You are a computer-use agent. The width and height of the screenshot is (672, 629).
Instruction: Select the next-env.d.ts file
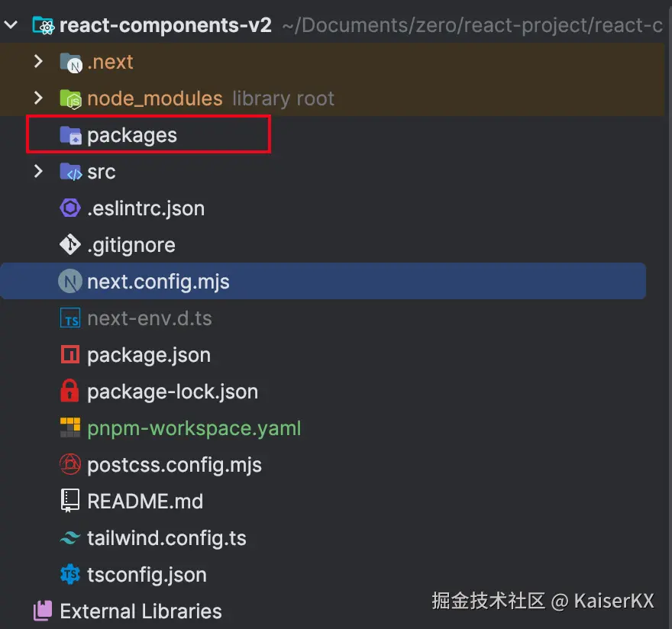tap(149, 318)
